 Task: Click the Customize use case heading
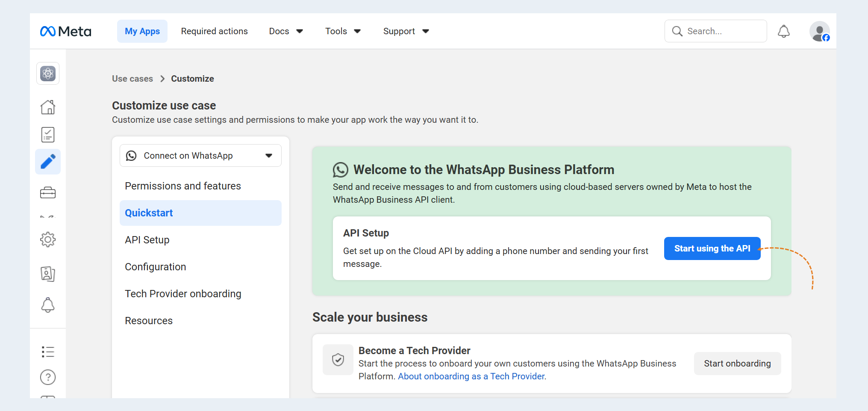(164, 106)
